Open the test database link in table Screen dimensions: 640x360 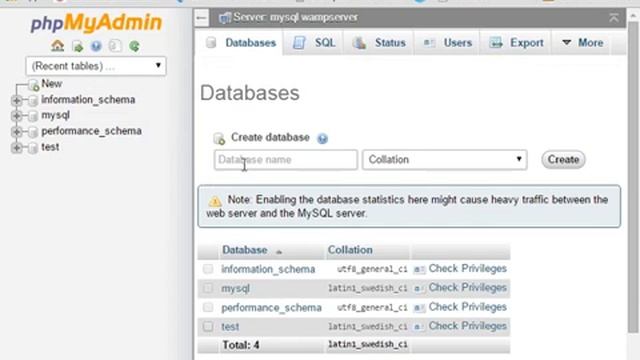pyautogui.click(x=230, y=327)
